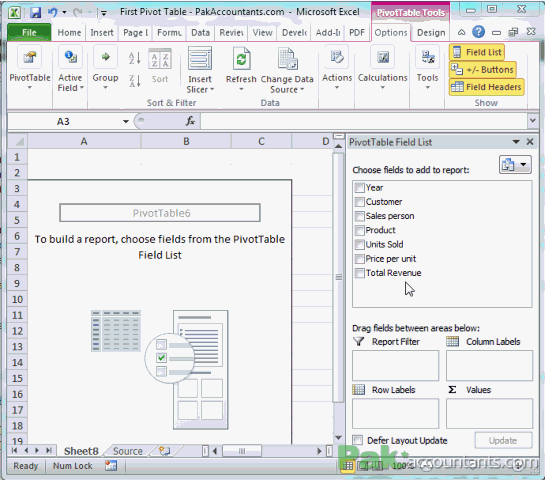Switch to Normal view icon in status bar
The image size is (545, 480).
click(x=348, y=466)
